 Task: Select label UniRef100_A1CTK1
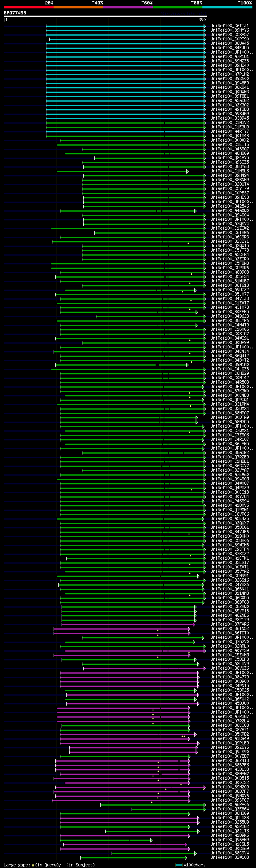[230, 558]
